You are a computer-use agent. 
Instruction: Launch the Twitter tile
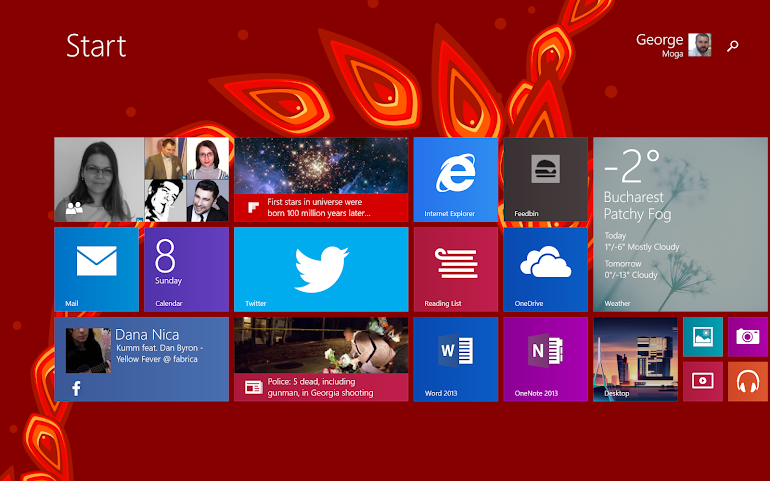pyautogui.click(x=321, y=269)
